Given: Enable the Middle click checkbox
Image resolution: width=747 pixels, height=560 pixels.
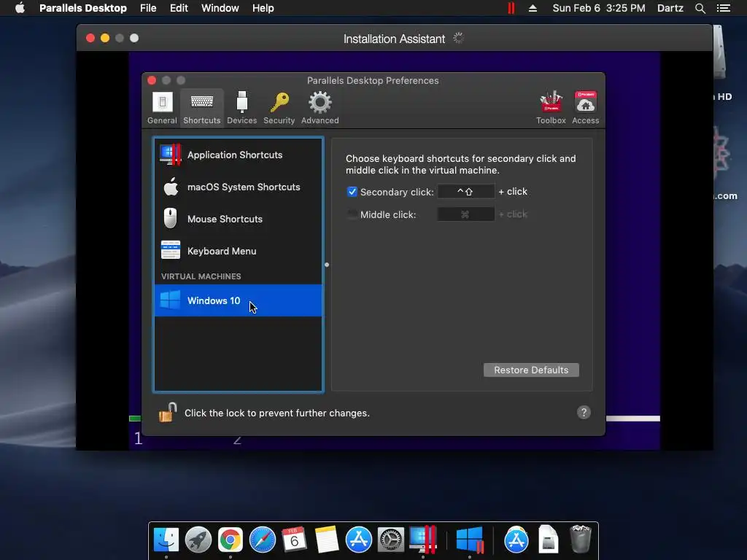Looking at the screenshot, I should pos(352,214).
